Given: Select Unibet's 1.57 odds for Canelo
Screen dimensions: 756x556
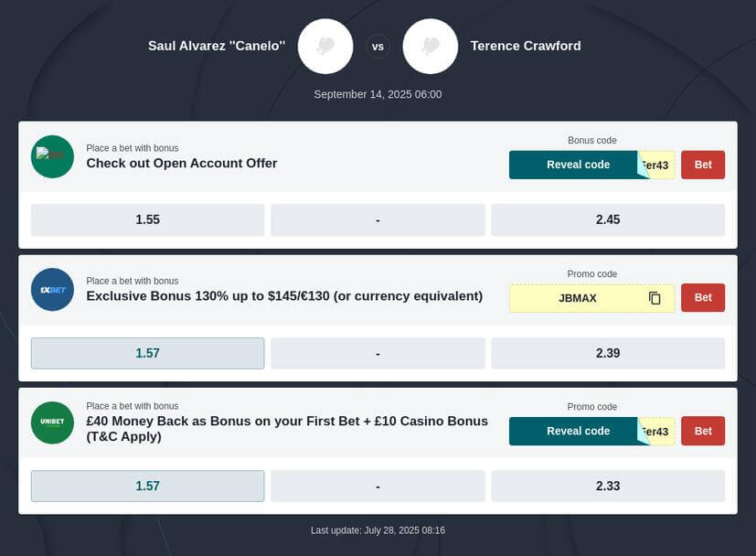Looking at the screenshot, I should click(x=147, y=486).
